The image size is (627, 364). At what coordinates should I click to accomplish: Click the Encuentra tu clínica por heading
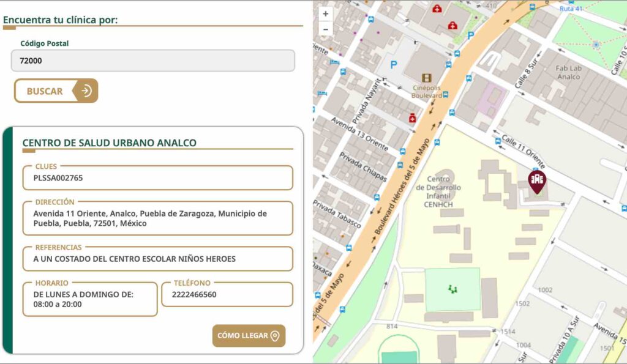click(61, 20)
